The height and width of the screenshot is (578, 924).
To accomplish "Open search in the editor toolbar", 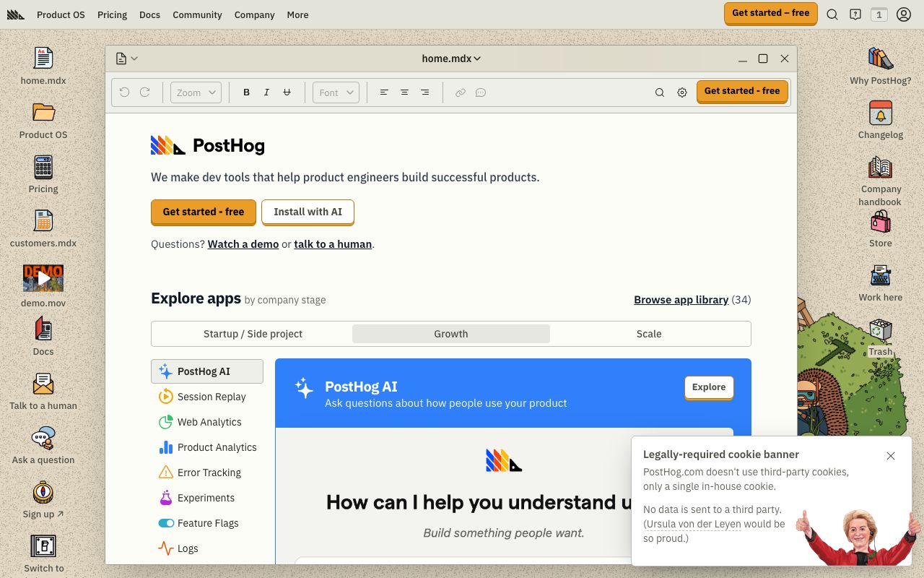I will point(659,92).
